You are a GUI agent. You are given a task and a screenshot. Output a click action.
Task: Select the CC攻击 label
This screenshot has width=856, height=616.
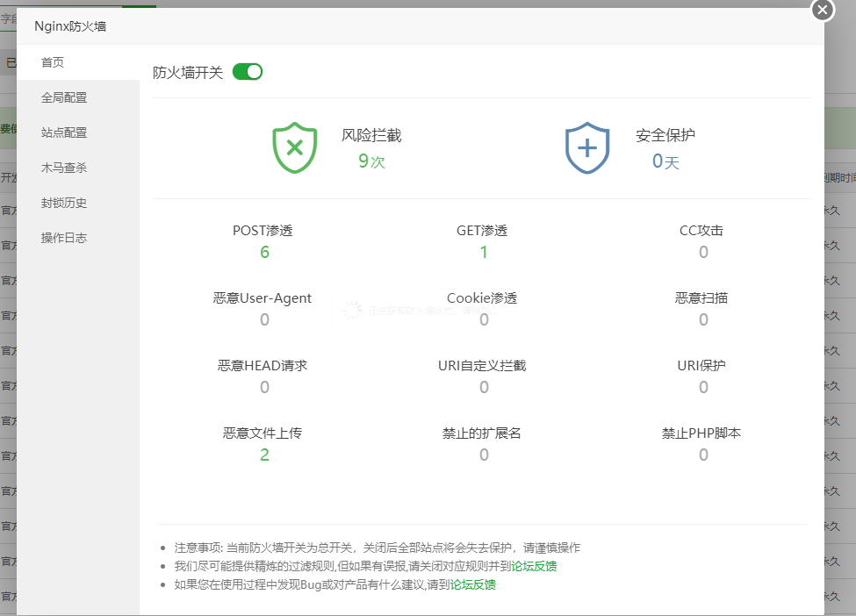tap(701, 230)
